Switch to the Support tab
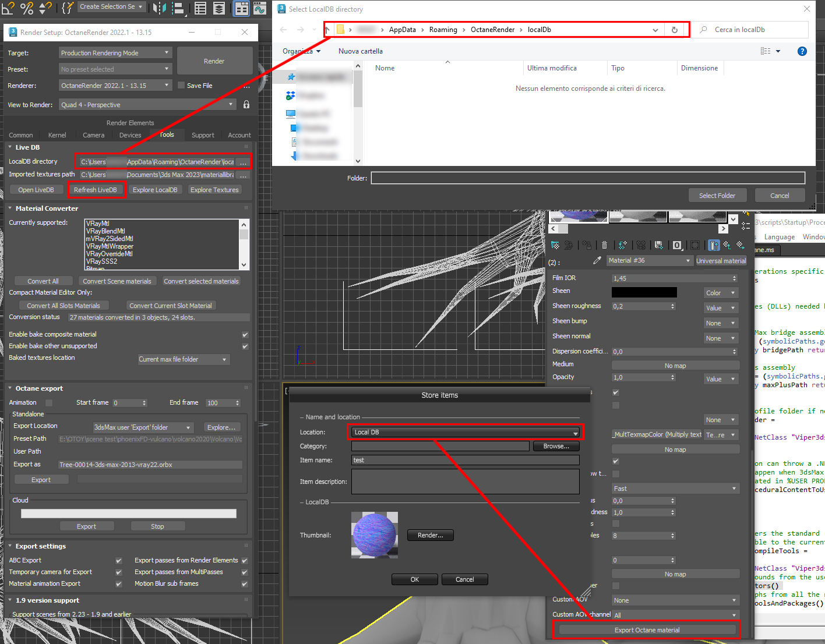The width and height of the screenshot is (825, 644). pos(203,135)
